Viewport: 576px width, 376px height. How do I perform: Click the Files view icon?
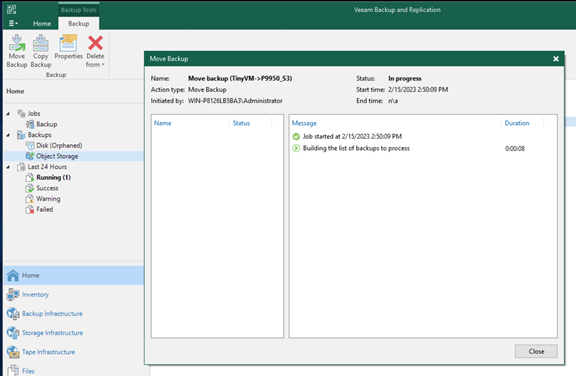tap(13, 370)
